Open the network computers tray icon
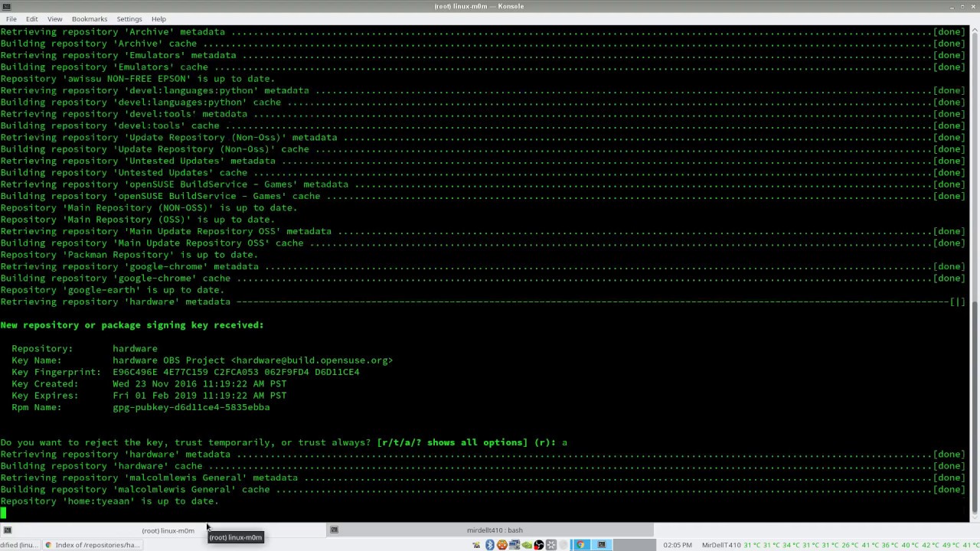980x551 pixels. pyautogui.click(x=514, y=545)
